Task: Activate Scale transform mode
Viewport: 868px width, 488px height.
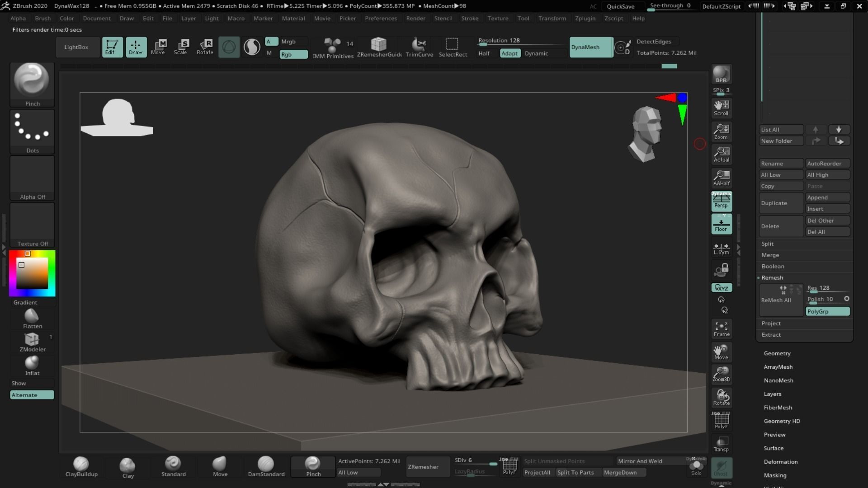Action: 181,47
